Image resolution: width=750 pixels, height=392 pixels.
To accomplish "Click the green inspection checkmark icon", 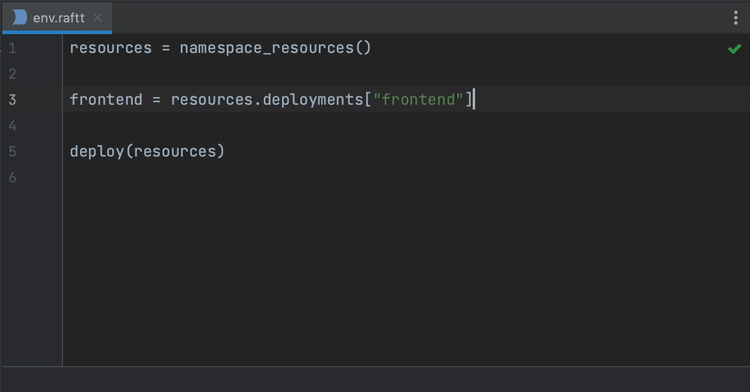I will [734, 49].
